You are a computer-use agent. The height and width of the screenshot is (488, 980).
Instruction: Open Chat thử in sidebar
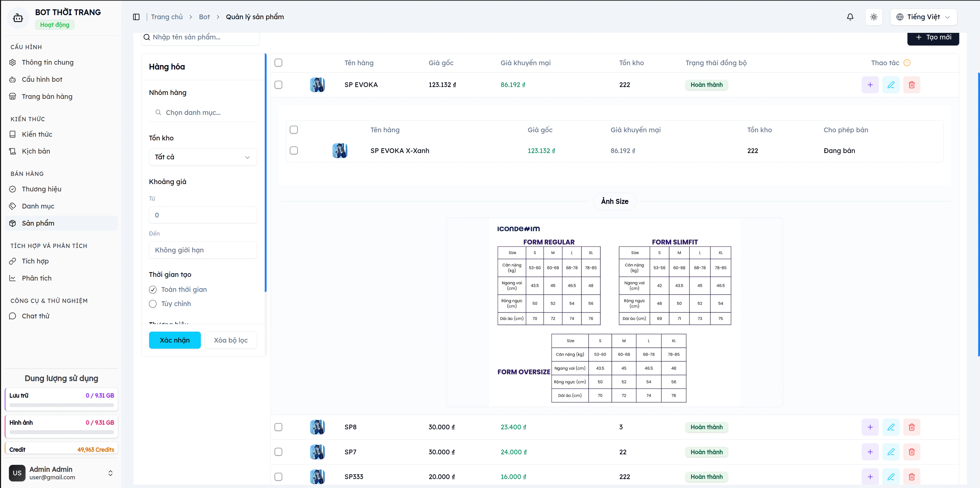[x=36, y=316]
